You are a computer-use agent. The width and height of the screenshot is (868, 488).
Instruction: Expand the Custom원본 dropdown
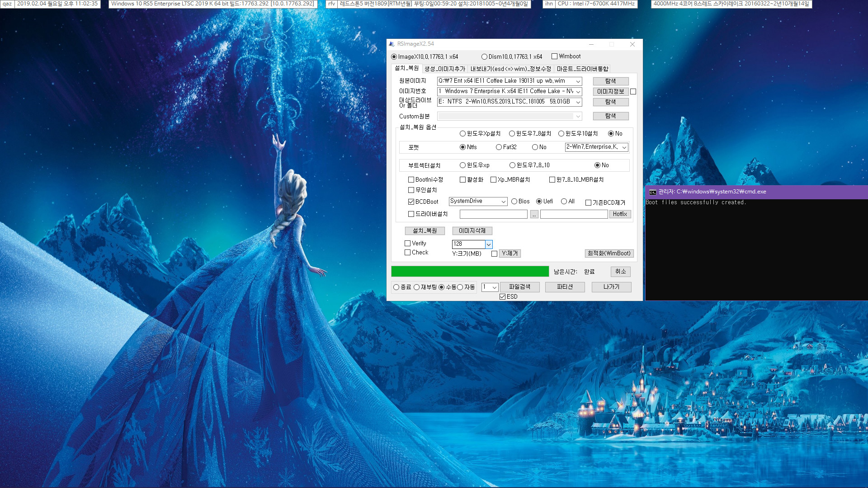tap(578, 117)
